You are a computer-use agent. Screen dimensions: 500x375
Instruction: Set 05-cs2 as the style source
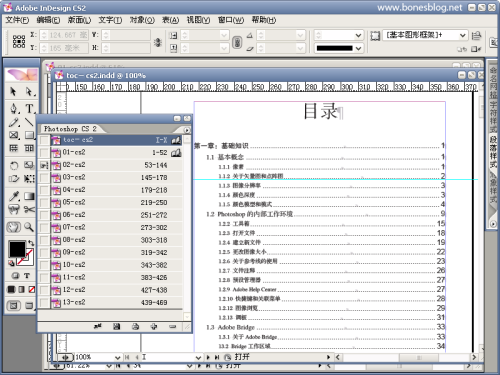click(x=44, y=203)
